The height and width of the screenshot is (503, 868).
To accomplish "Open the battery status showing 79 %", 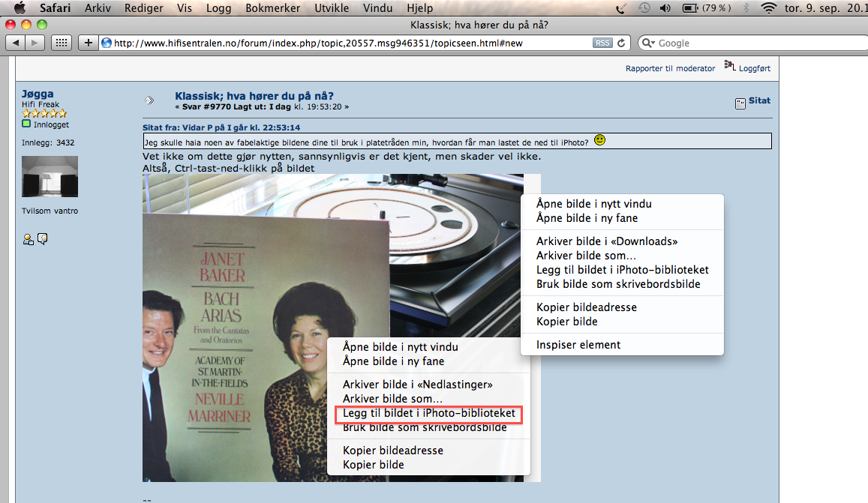I will (707, 7).
